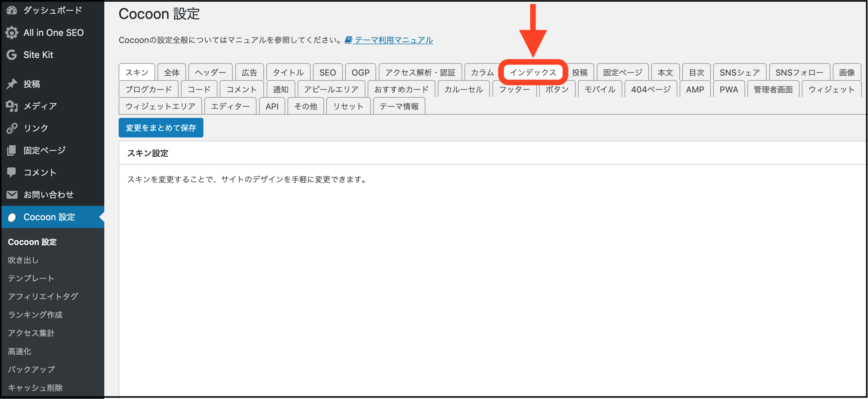
Task: Click the コメント speech bubble icon
Action: point(12,172)
